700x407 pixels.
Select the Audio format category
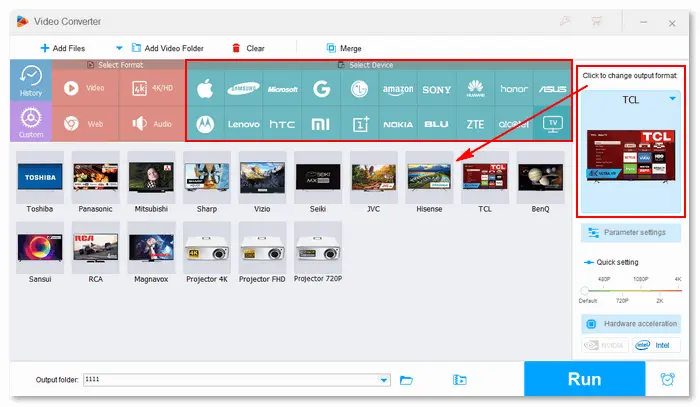[x=152, y=124]
